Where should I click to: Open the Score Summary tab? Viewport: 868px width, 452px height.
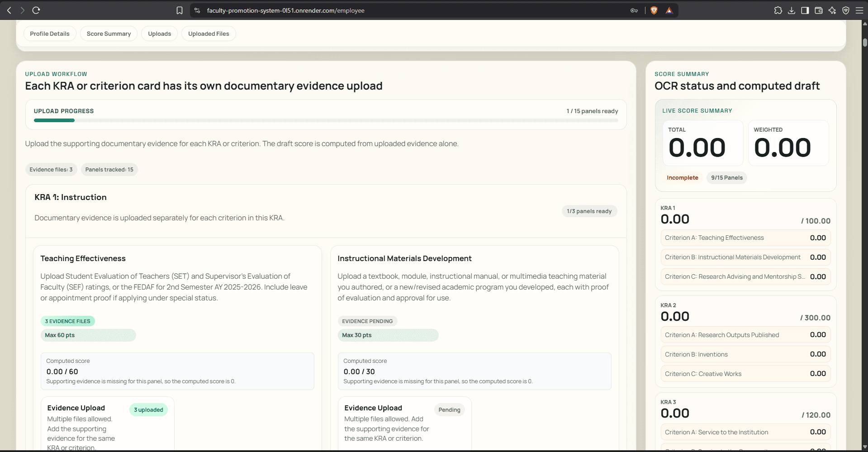click(109, 33)
